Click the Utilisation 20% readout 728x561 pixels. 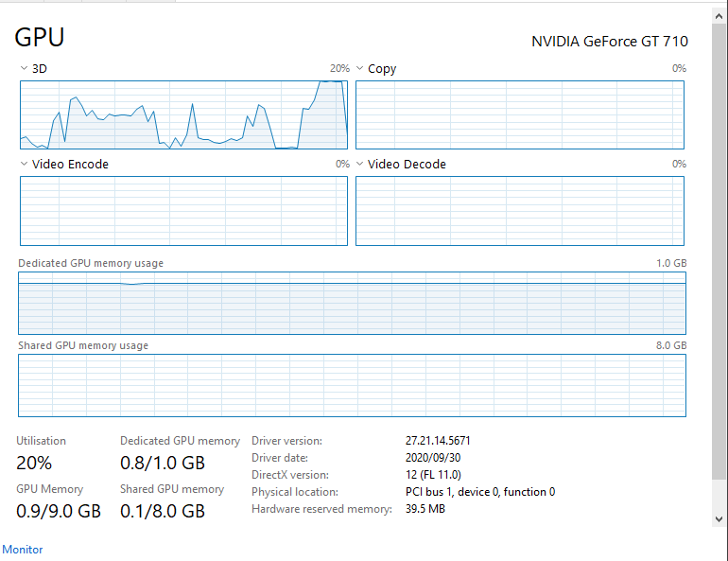(34, 463)
